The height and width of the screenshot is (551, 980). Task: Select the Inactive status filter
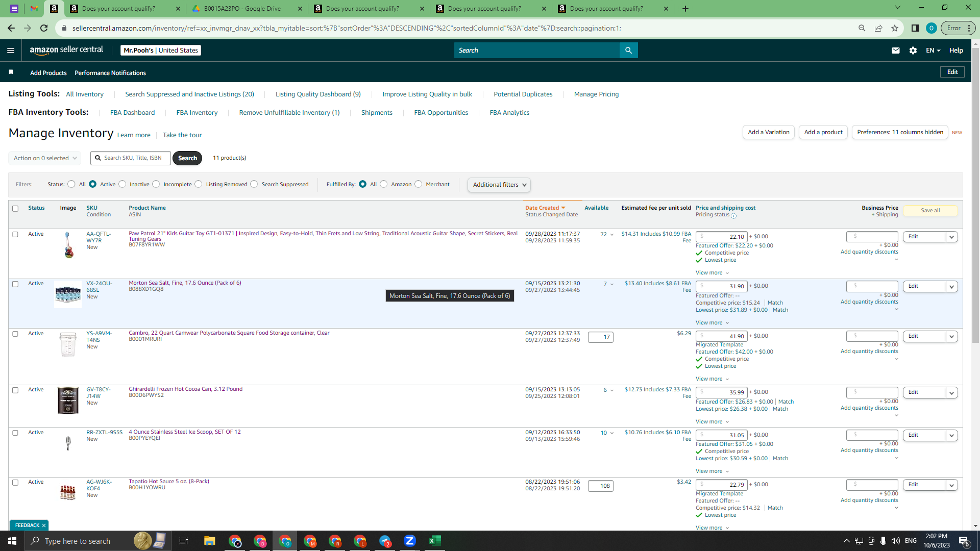[122, 184]
